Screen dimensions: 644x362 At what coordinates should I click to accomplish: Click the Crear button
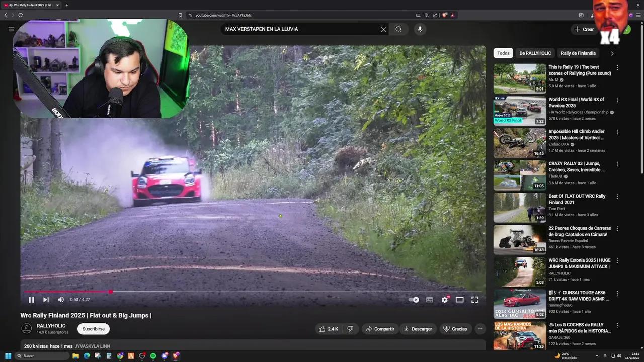coord(584,29)
